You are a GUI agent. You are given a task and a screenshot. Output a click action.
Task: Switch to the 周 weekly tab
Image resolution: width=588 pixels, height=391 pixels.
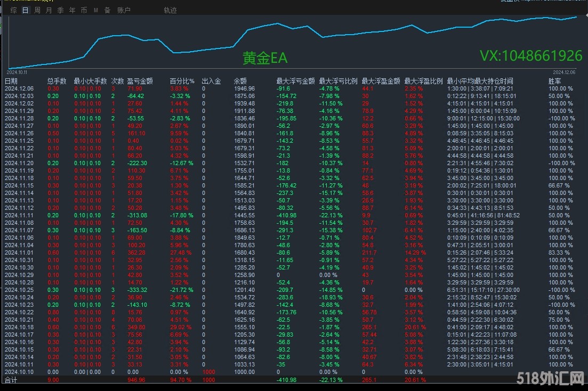pyautogui.click(x=37, y=10)
